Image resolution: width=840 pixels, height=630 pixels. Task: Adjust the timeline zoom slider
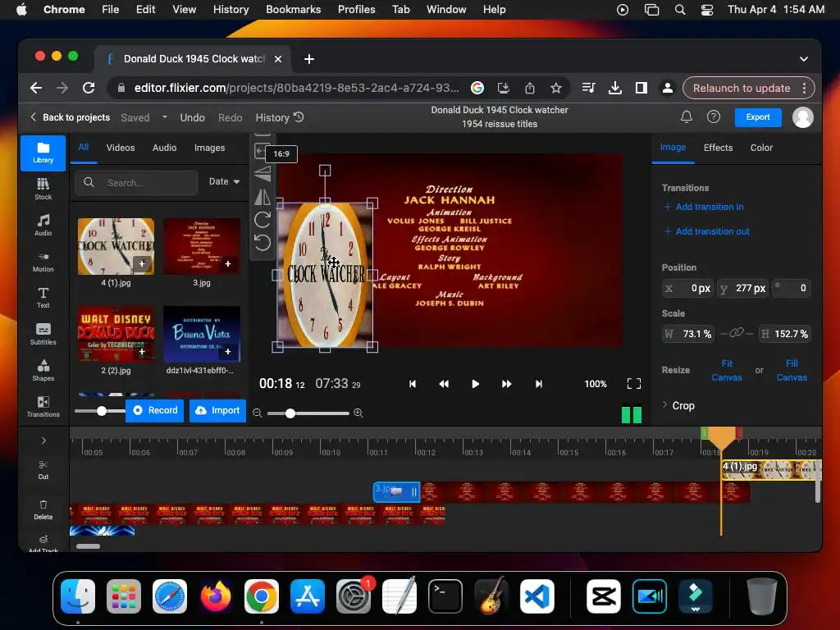pos(290,413)
